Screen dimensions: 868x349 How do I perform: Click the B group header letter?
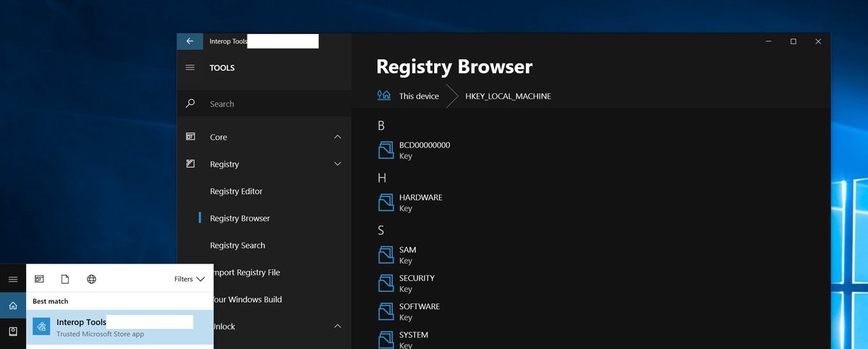click(x=381, y=125)
